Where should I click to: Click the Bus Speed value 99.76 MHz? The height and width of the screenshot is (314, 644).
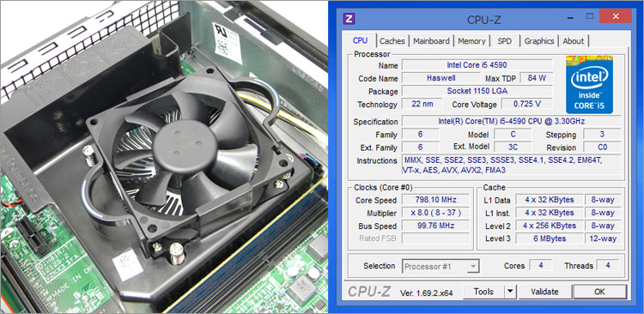(435, 226)
